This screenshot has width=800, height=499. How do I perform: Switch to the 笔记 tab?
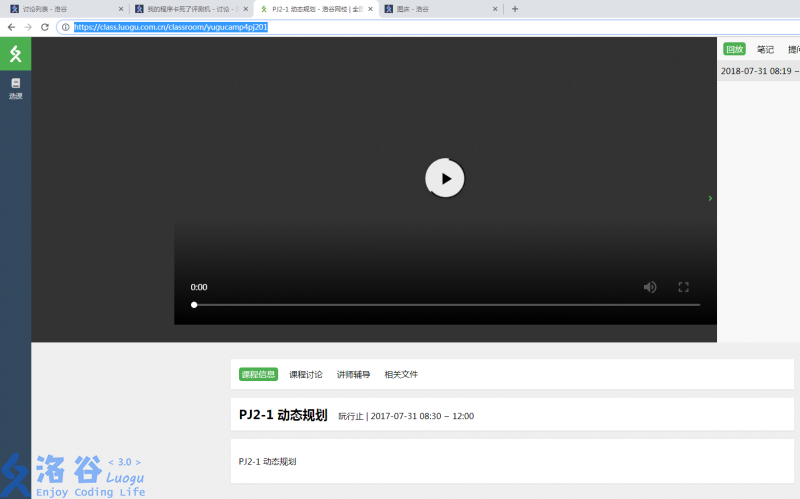(x=765, y=49)
